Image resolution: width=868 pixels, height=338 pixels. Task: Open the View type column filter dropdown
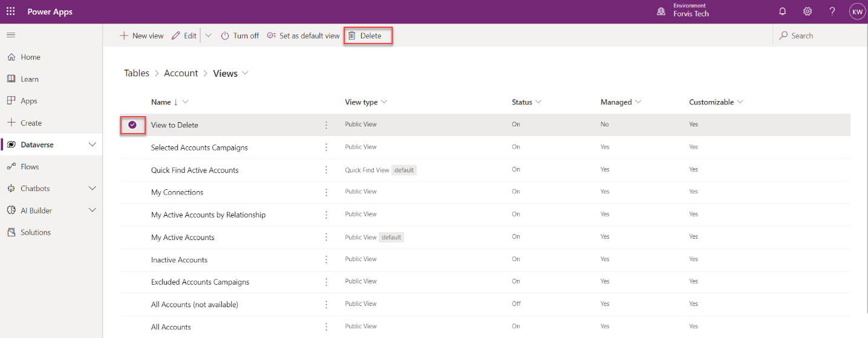coord(384,102)
